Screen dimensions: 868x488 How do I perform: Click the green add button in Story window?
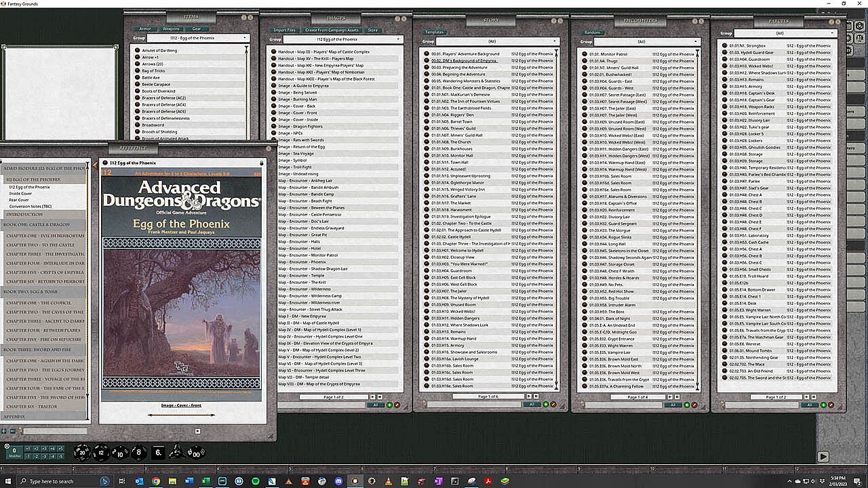click(x=546, y=405)
